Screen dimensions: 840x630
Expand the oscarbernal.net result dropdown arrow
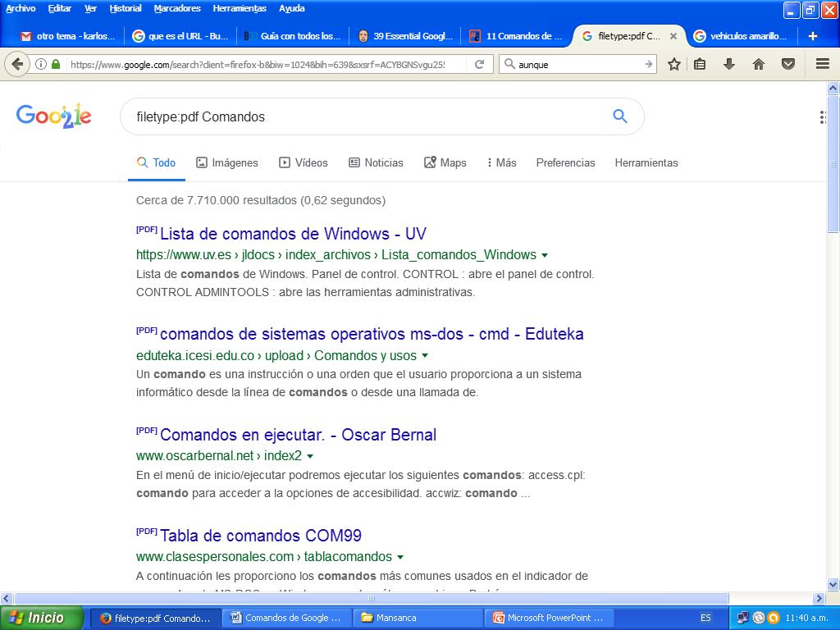[x=310, y=456]
